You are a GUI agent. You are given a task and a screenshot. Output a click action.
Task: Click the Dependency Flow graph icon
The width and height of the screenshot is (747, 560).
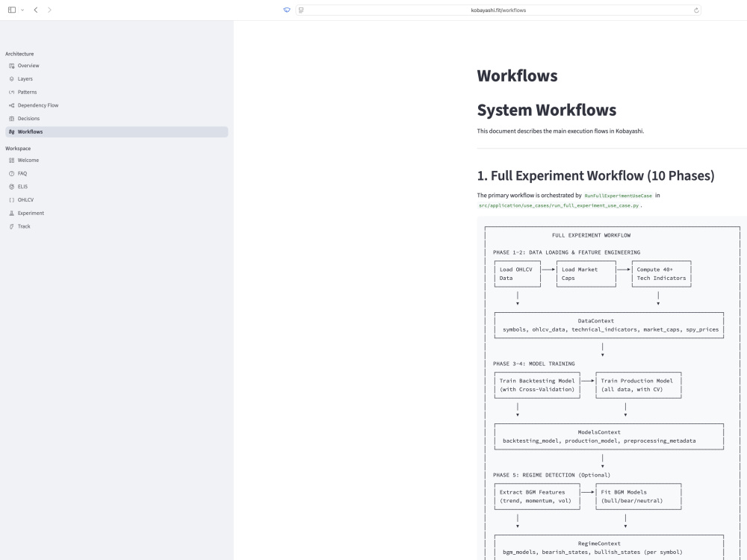[x=11, y=105]
